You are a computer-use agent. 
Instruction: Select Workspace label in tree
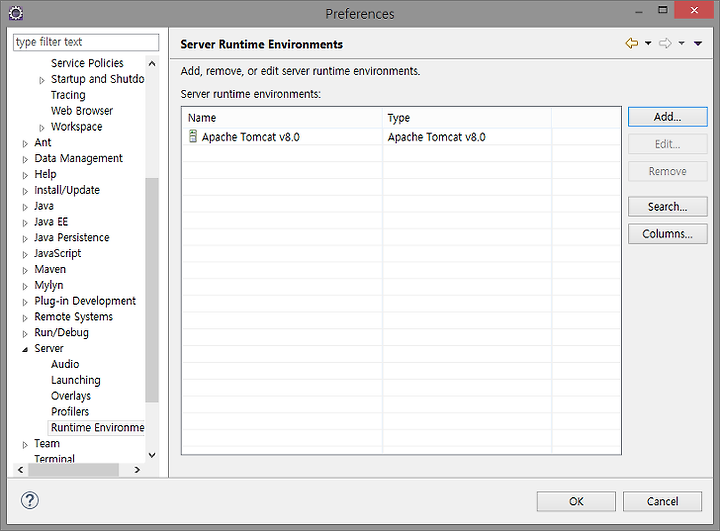click(x=76, y=126)
